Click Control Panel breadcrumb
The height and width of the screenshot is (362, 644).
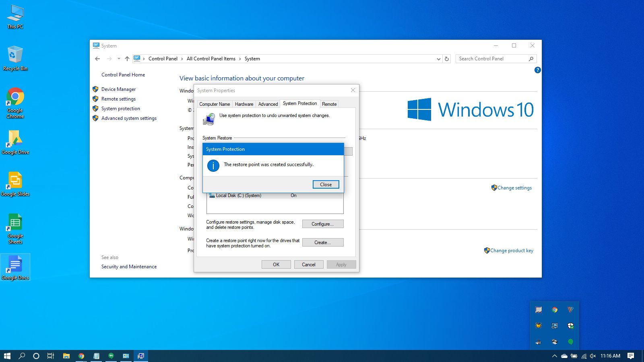click(x=163, y=59)
